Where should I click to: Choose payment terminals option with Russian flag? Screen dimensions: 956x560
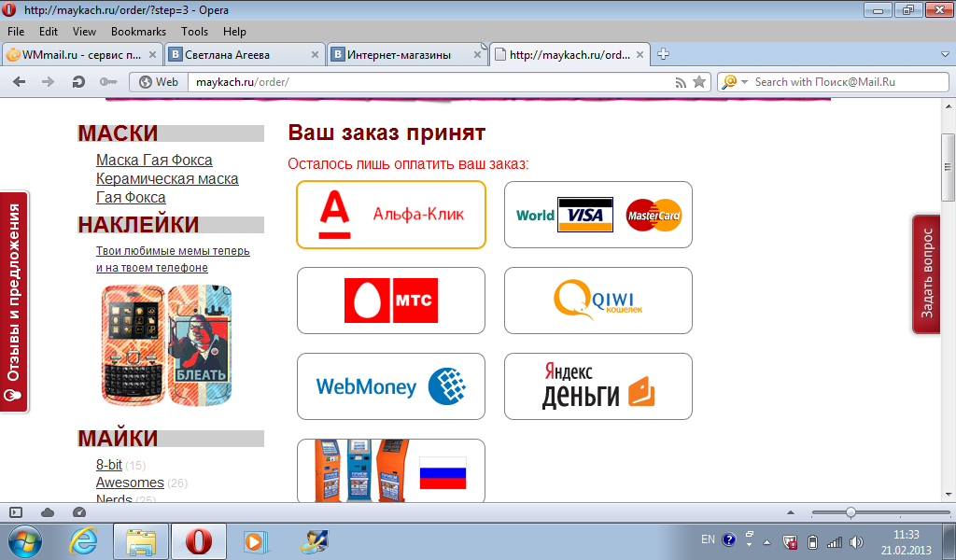tap(391, 470)
